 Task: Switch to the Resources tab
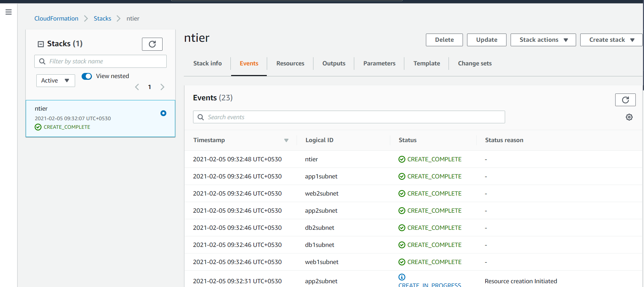click(290, 63)
